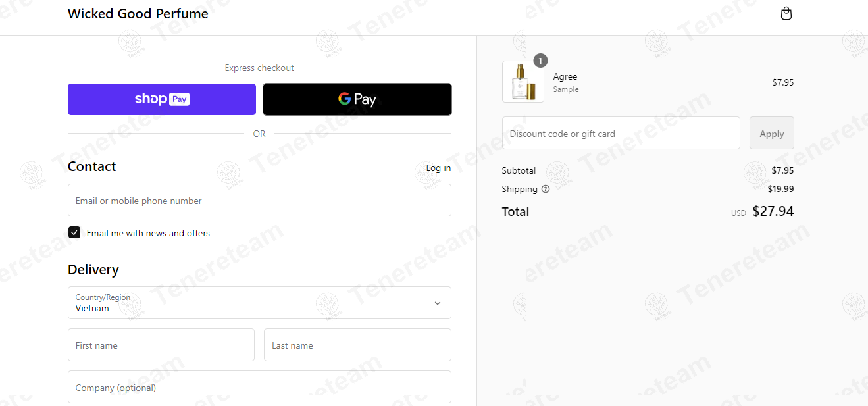Click the Agree product name in summary
Screen dimensions: 868x406
[565, 77]
